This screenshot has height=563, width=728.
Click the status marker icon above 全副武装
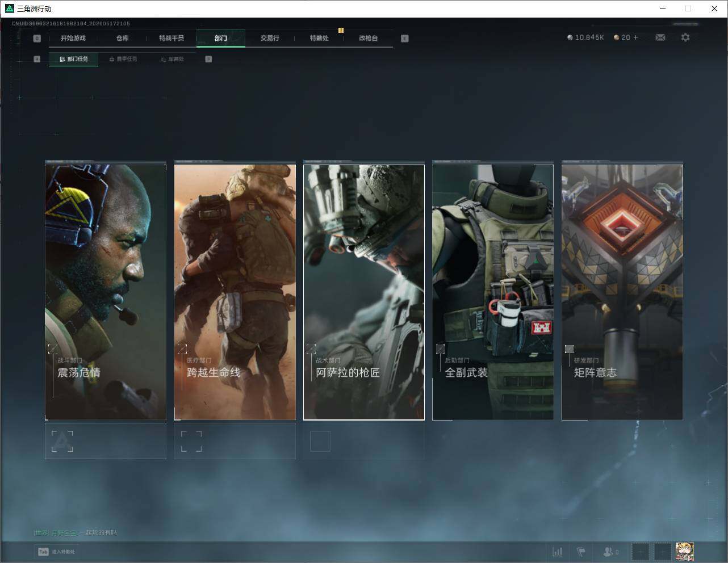click(440, 348)
